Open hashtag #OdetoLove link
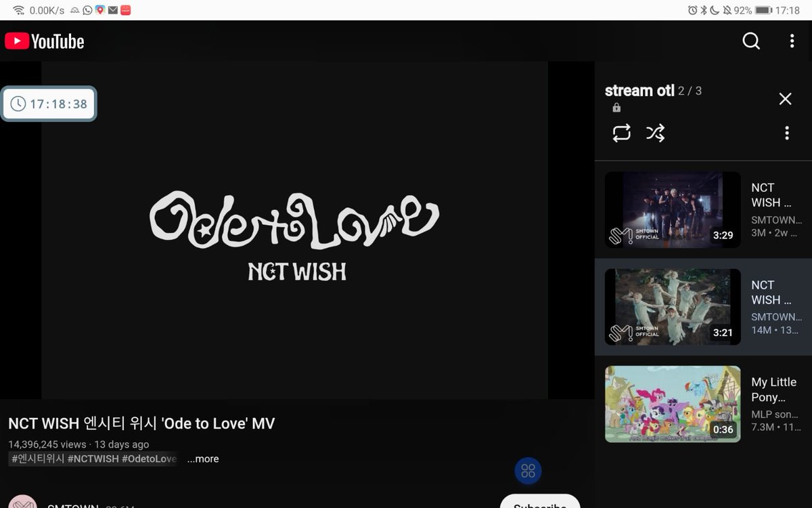This screenshot has width=812, height=508. pyautogui.click(x=149, y=459)
